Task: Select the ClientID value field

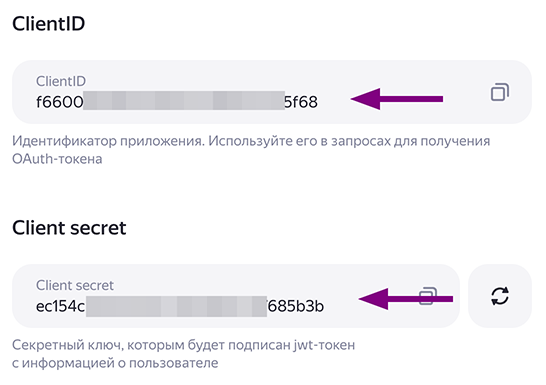Action: (272, 92)
